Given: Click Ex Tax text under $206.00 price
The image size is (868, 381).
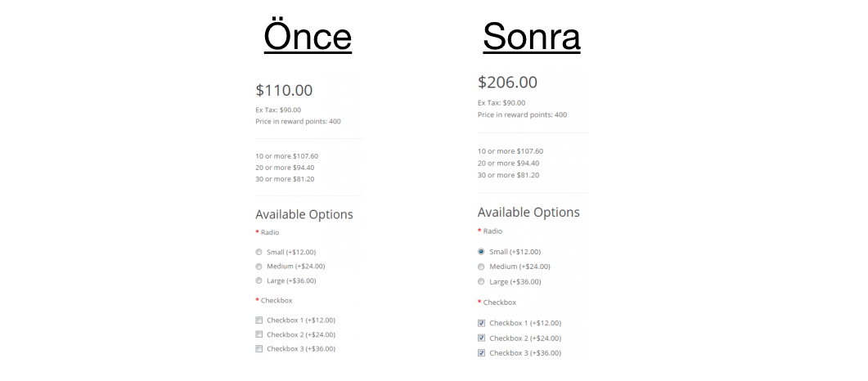Looking at the screenshot, I should click(x=501, y=103).
